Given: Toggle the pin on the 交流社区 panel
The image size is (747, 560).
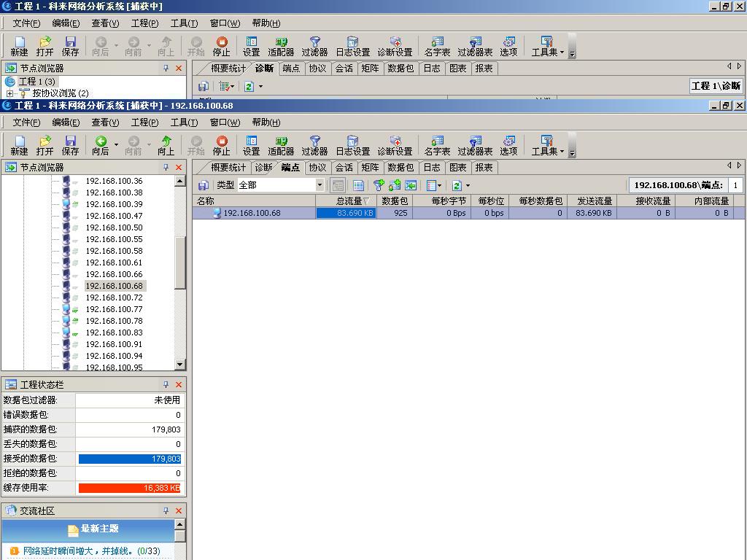Looking at the screenshot, I should tap(166, 511).
